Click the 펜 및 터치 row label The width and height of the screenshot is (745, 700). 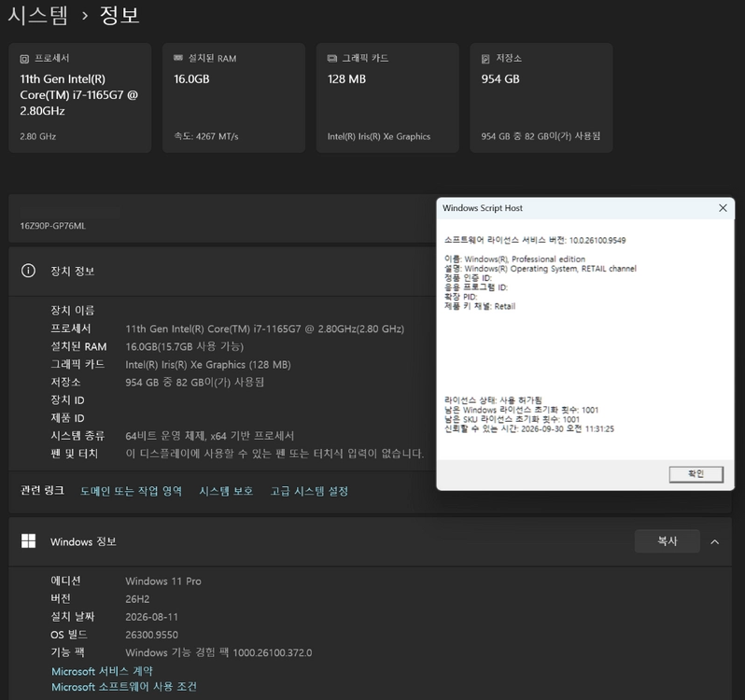click(x=74, y=454)
